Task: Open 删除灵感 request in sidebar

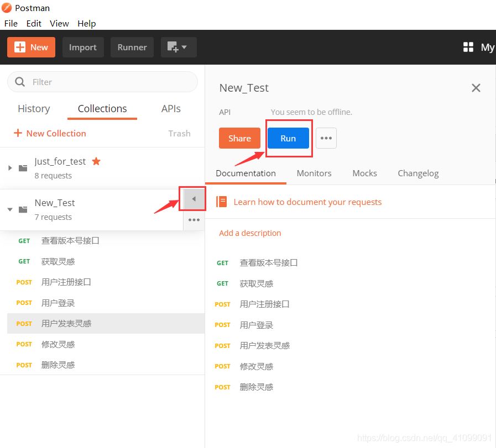Action: click(106, 365)
